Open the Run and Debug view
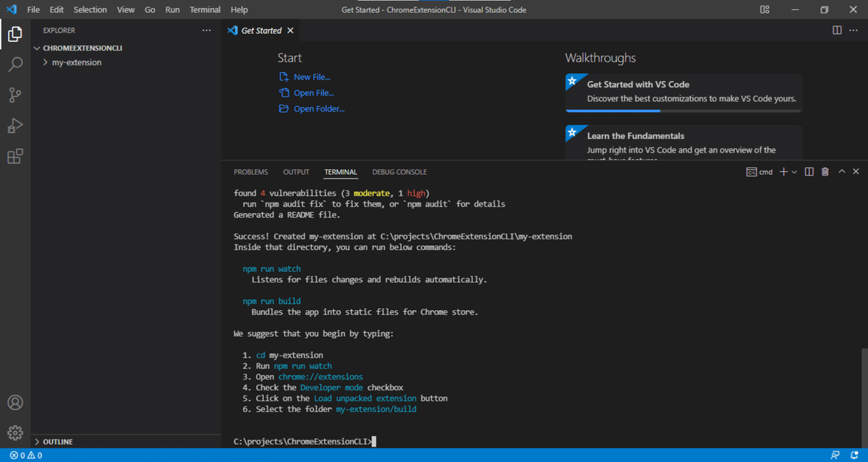The image size is (868, 462). pyautogui.click(x=14, y=126)
